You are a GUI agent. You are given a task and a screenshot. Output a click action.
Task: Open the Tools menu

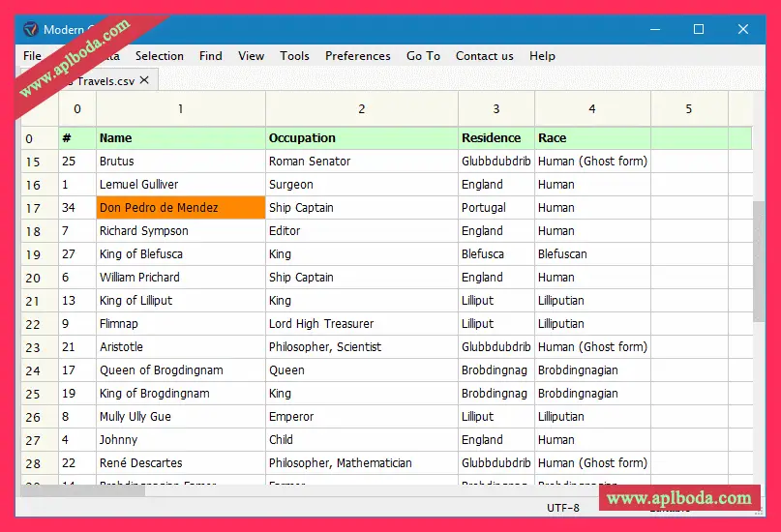tap(294, 56)
